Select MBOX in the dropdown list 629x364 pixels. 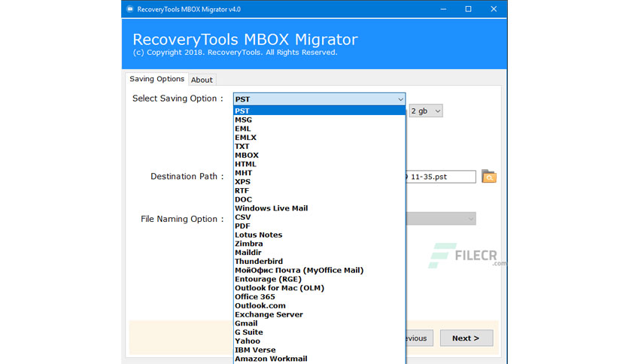(x=319, y=155)
